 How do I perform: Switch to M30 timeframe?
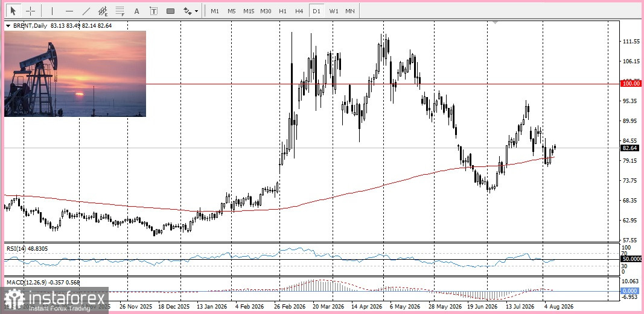click(266, 11)
